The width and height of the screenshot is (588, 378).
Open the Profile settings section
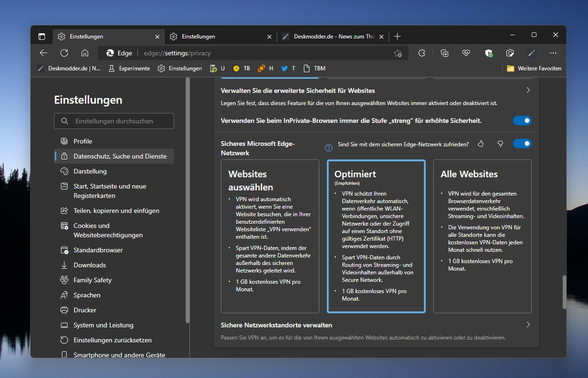pos(114,141)
